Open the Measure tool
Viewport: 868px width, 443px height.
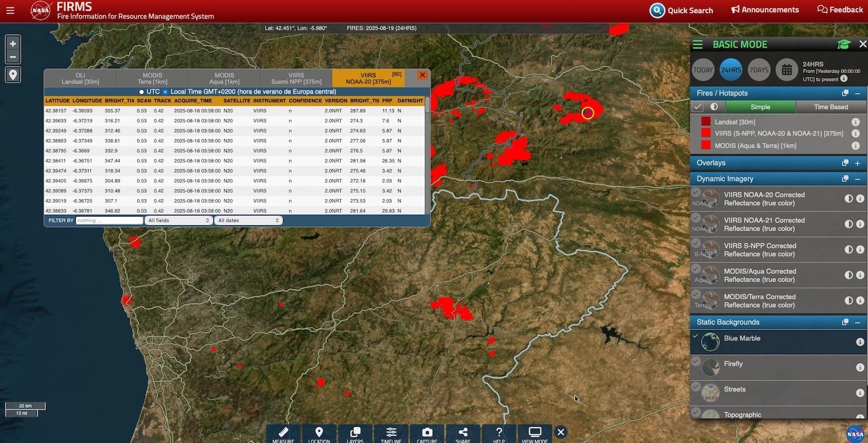point(284,434)
